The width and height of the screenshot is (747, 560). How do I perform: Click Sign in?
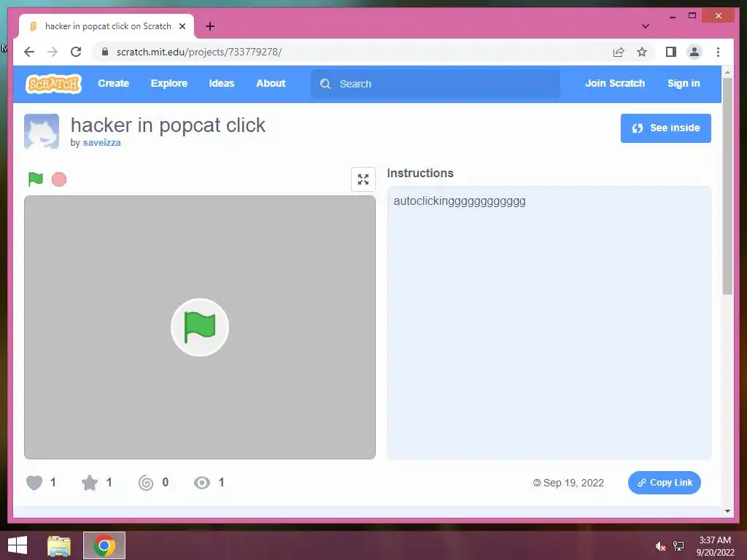pos(684,83)
